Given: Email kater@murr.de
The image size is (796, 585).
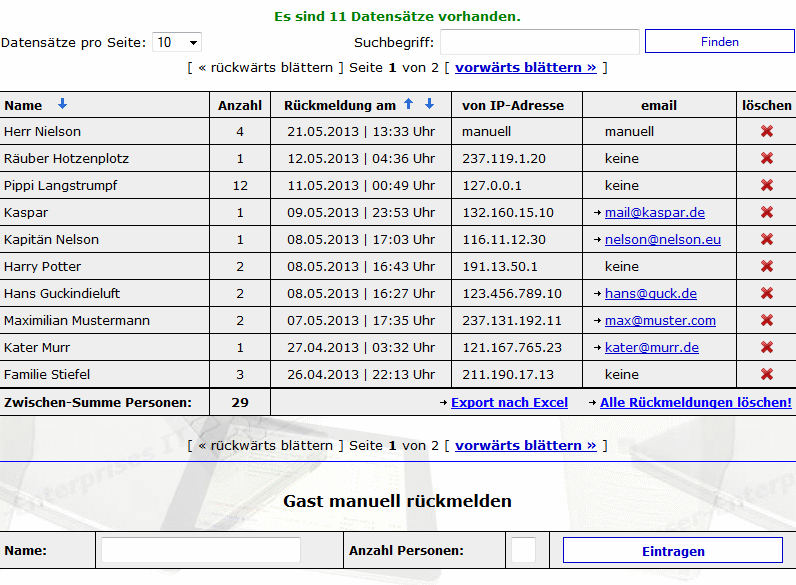Looking at the screenshot, I should click(652, 347).
